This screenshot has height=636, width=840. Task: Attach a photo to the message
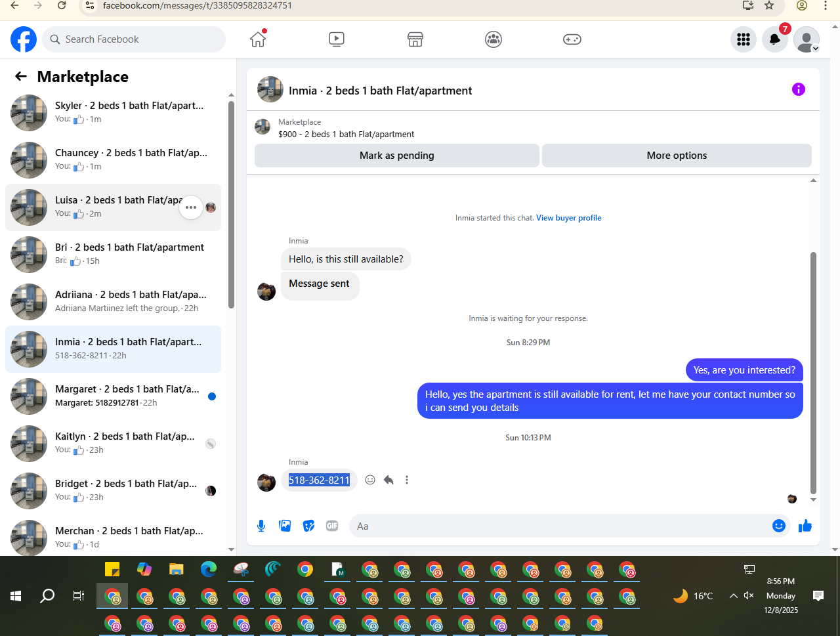pyautogui.click(x=285, y=526)
